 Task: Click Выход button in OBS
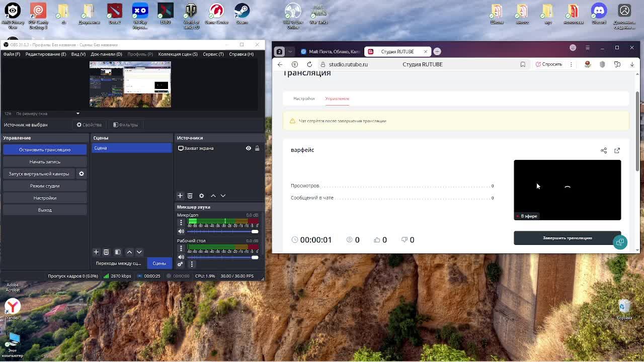pyautogui.click(x=45, y=210)
